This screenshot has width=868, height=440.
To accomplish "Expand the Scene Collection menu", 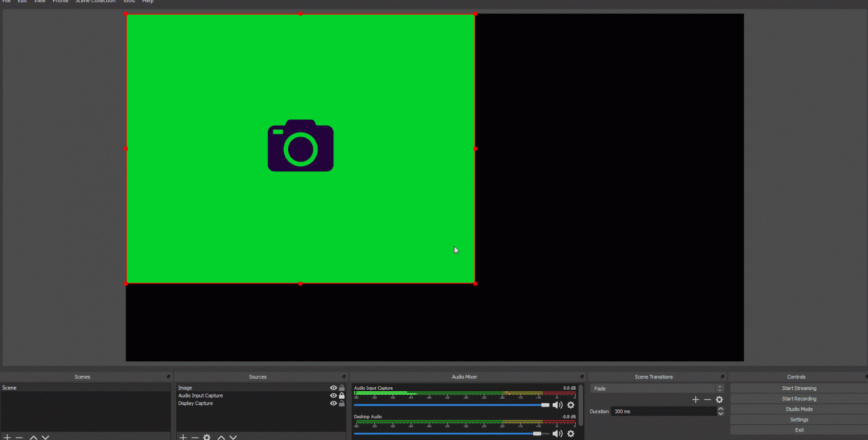I will coord(95,2).
